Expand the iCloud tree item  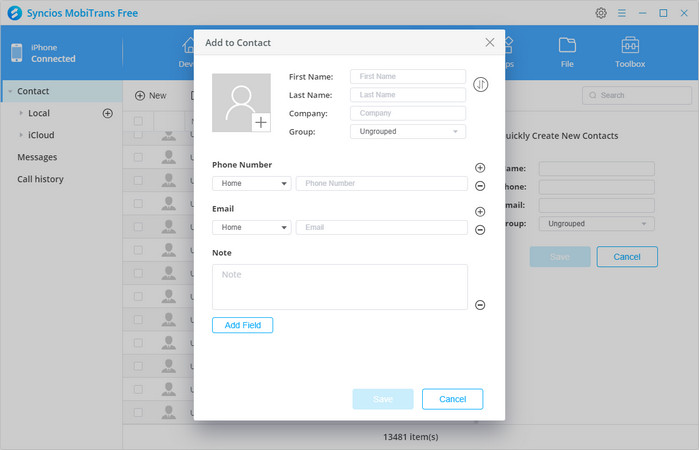tap(21, 135)
